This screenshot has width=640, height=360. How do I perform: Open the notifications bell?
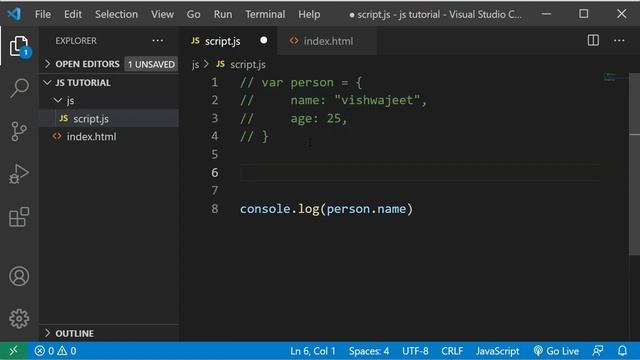tap(622, 351)
